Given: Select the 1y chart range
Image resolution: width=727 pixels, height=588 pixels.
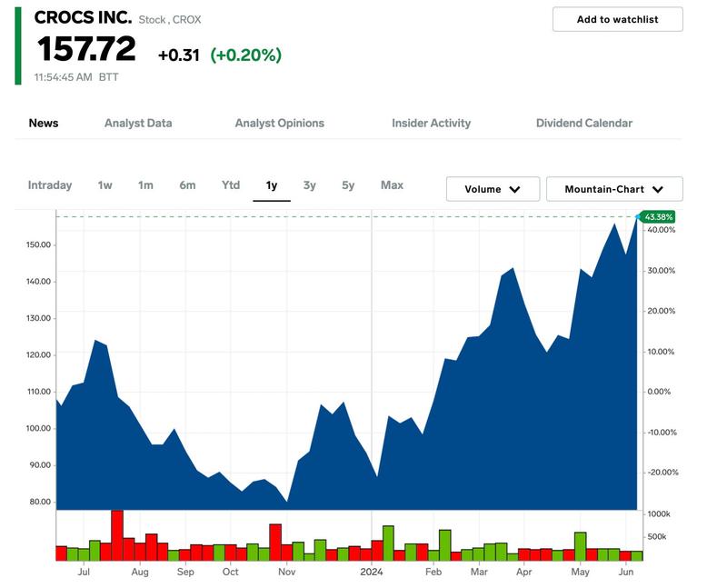Looking at the screenshot, I should pos(272,185).
